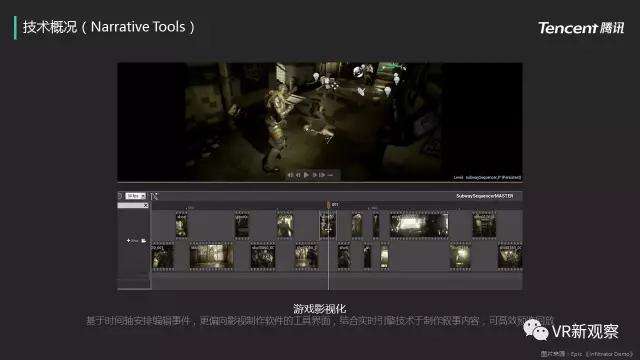Step back one frame in viewport controls
The height and width of the screenshot is (360, 640).
298,175
